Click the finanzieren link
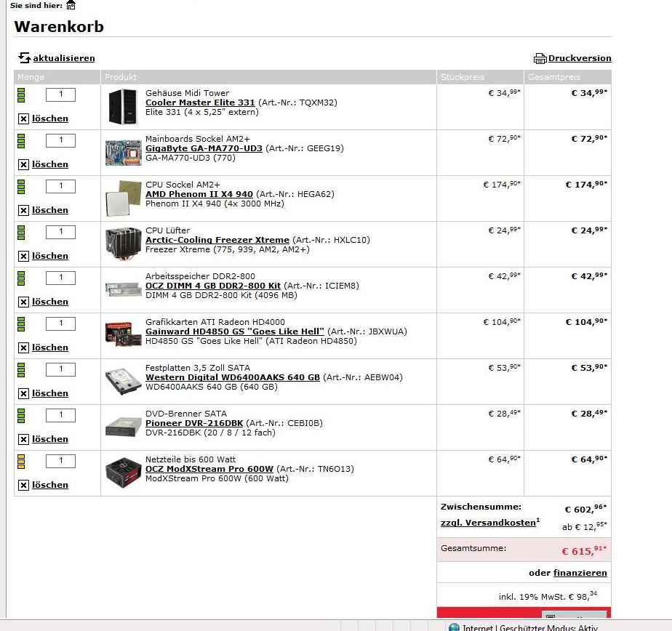 [580, 573]
